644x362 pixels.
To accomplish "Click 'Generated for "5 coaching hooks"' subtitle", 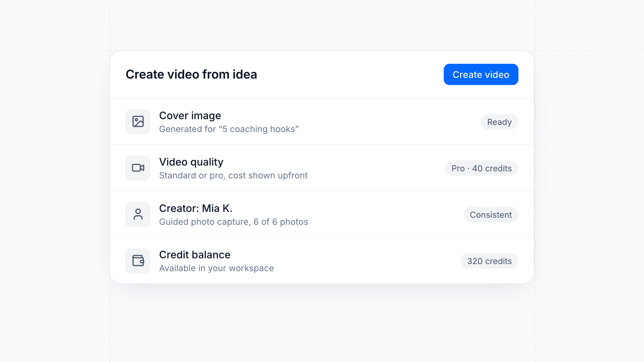I will coord(229,129).
